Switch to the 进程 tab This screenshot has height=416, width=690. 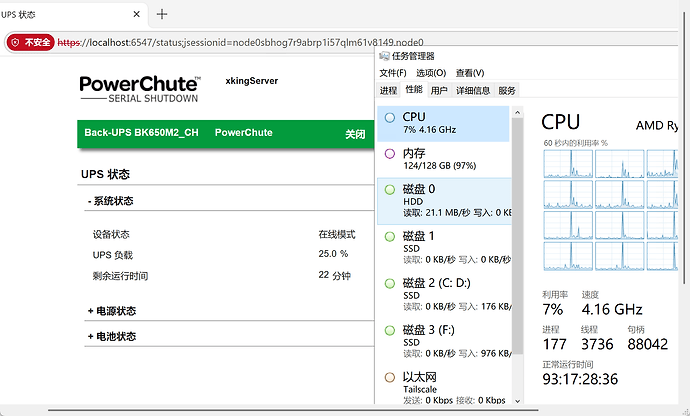click(x=388, y=90)
